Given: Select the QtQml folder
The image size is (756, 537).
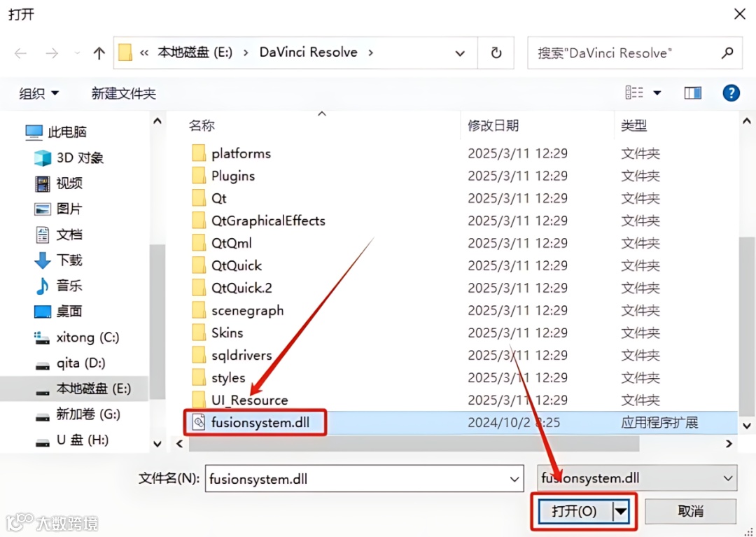Looking at the screenshot, I should pos(232,243).
